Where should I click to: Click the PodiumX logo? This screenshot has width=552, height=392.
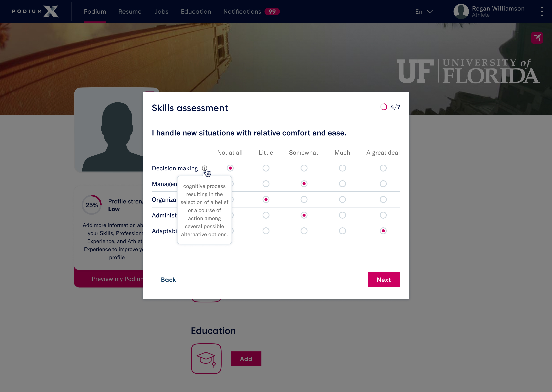point(35,12)
